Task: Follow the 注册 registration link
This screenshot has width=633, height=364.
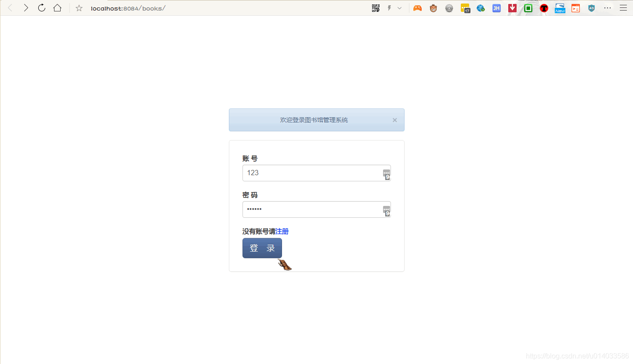Action: [x=282, y=231]
